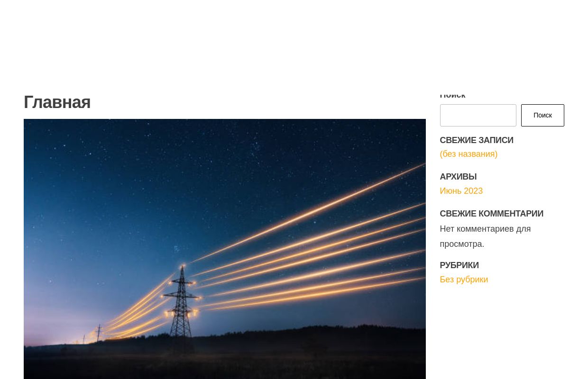588x379 pixels.
Task: Click the Поиск label above search field
Action: (x=452, y=95)
